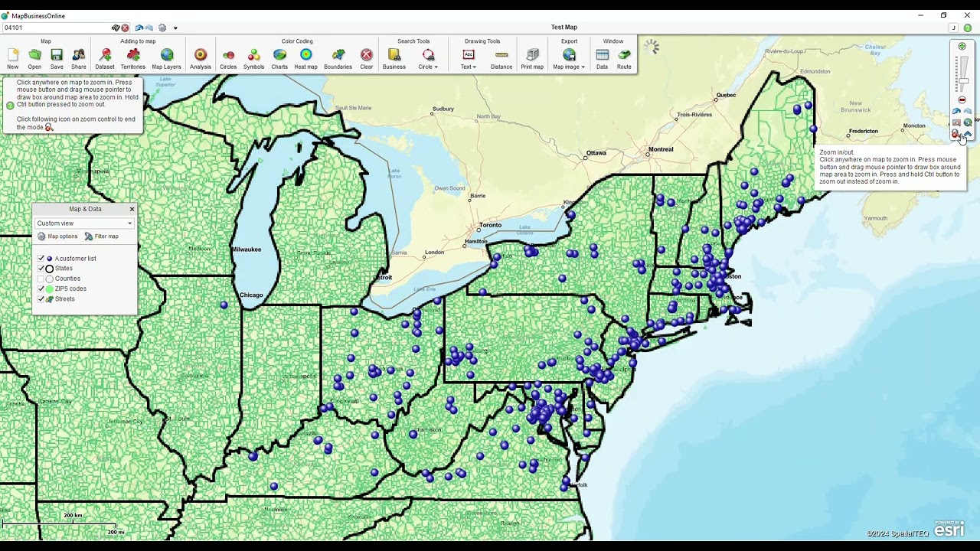Expand the Map image export dropdown
This screenshot has height=551, width=980.
[x=569, y=59]
